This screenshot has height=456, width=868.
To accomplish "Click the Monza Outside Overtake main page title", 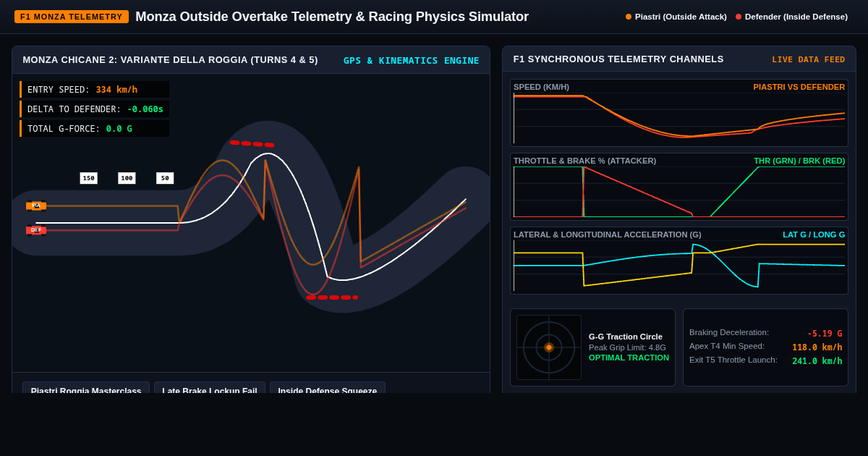I will pyautogui.click(x=332, y=17).
